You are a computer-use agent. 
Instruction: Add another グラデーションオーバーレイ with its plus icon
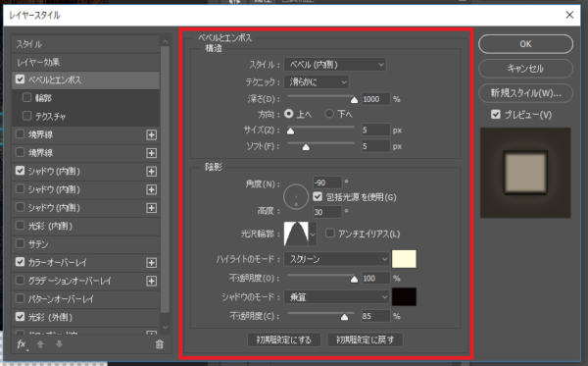[152, 281]
